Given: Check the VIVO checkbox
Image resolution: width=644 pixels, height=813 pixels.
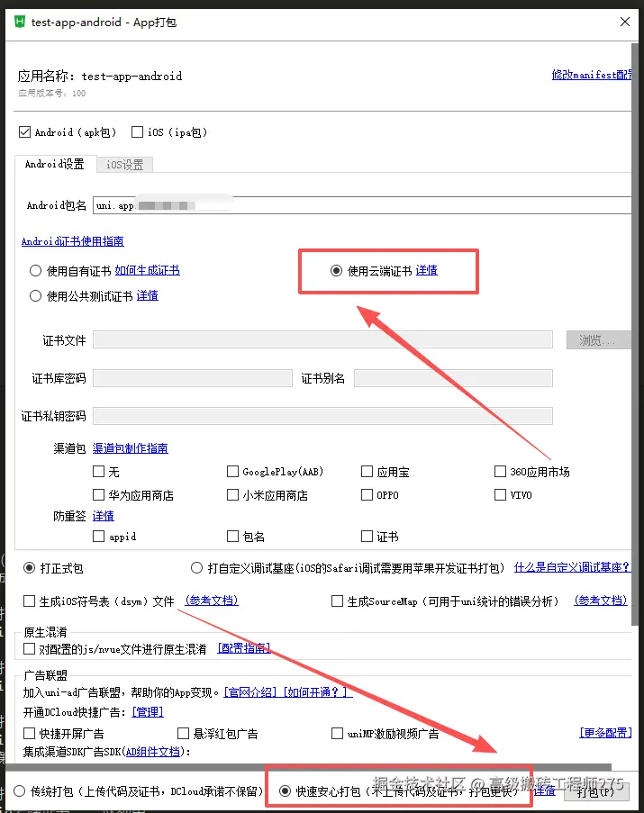Looking at the screenshot, I should pyautogui.click(x=500, y=494).
